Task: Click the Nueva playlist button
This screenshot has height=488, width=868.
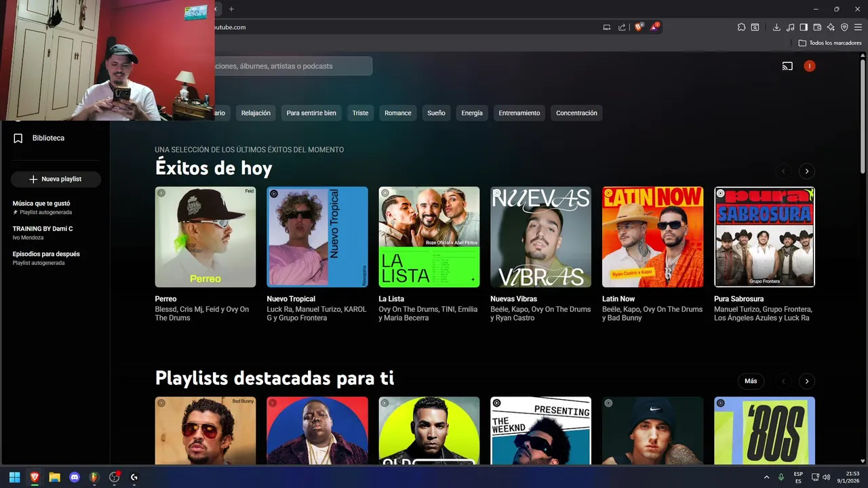Action: click(56, 179)
